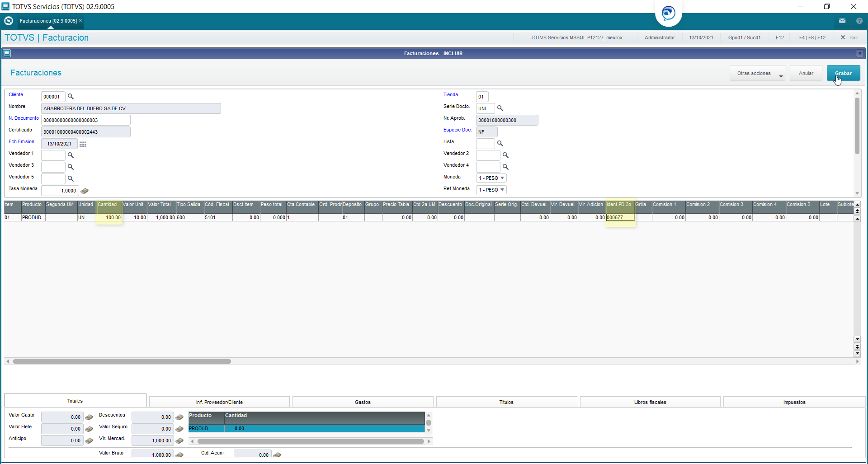Expand the Ref.Moneda dropdown
Image resolution: width=868 pixels, height=464 pixels.
click(x=502, y=190)
